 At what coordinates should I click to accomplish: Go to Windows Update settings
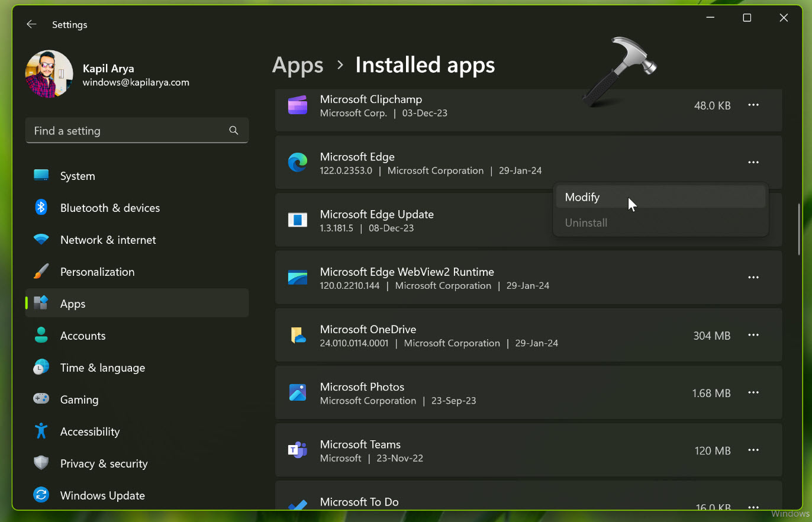click(102, 495)
